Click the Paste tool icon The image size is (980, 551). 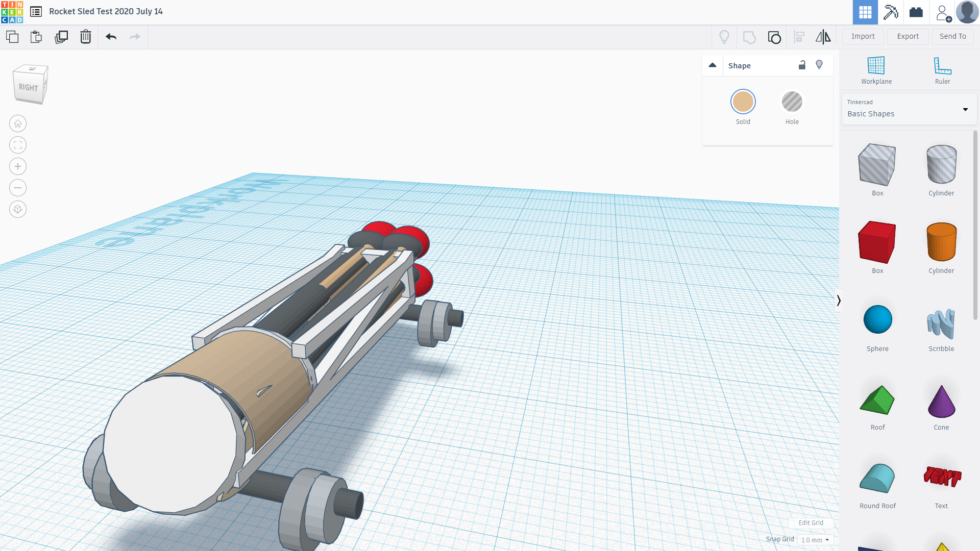(x=36, y=37)
